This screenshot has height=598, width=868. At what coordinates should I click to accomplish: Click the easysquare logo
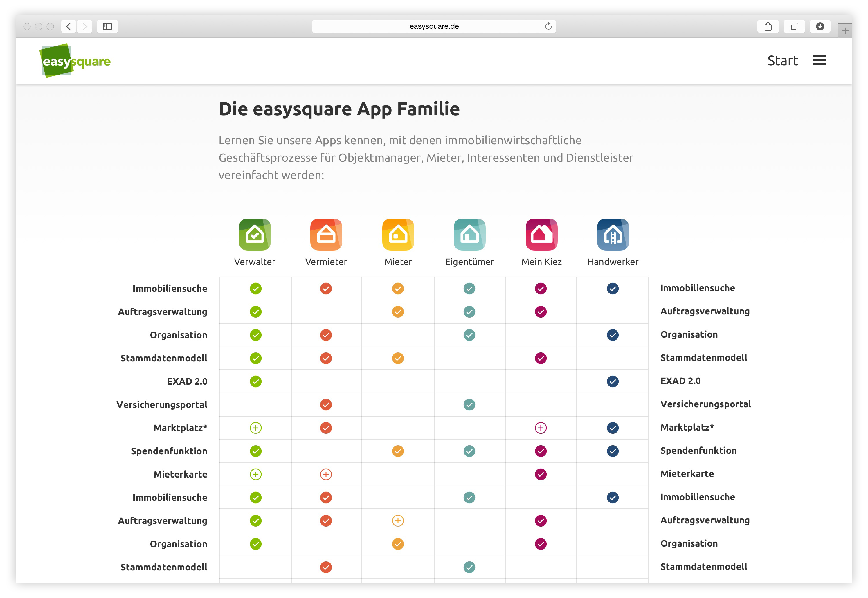coord(75,61)
